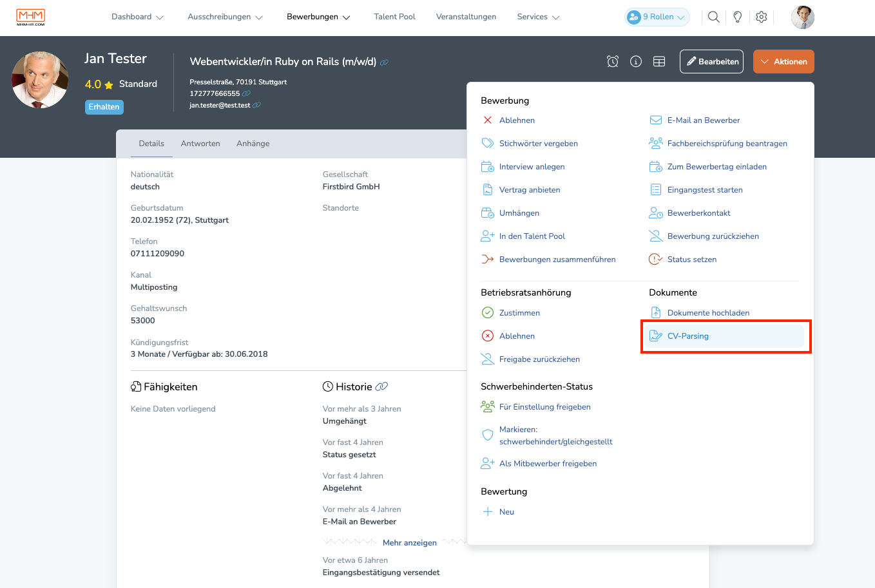Select Interview anlegen
Image resolution: width=875 pixels, height=588 pixels.
(523, 167)
